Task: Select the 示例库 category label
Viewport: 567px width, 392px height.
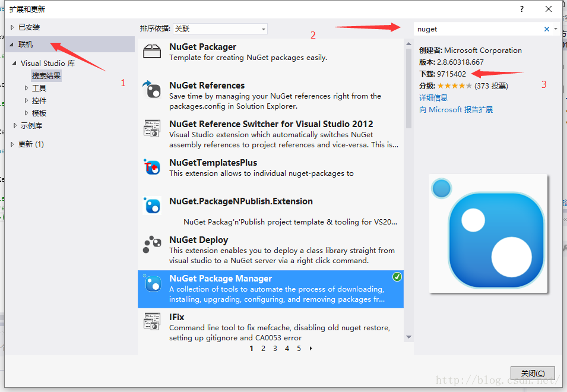Action: coord(31,125)
